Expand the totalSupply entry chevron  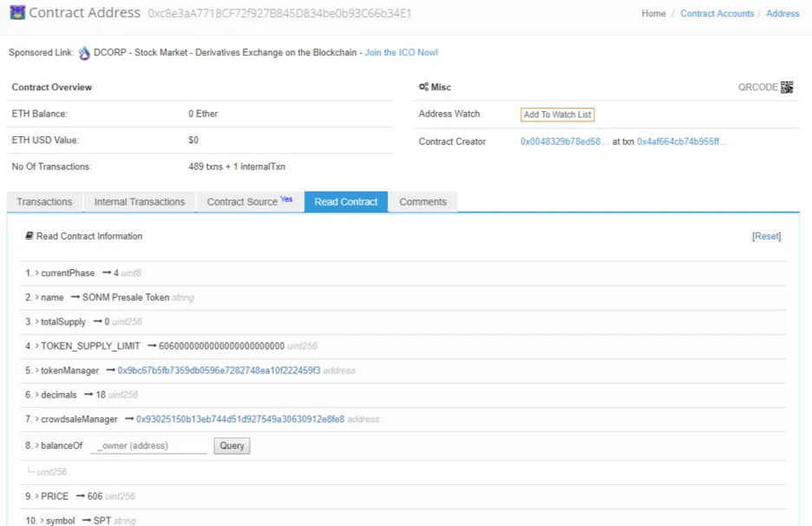(37, 321)
